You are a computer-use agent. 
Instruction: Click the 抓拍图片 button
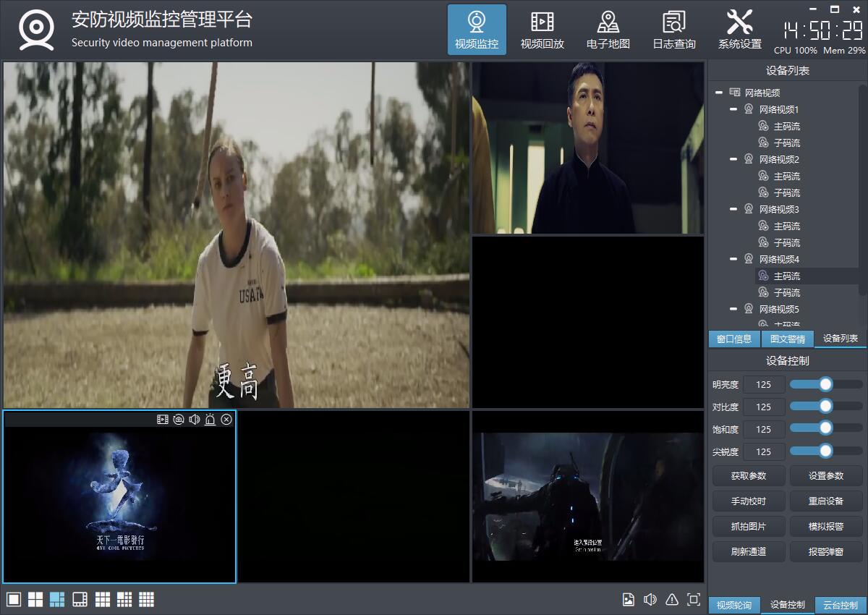point(748,526)
